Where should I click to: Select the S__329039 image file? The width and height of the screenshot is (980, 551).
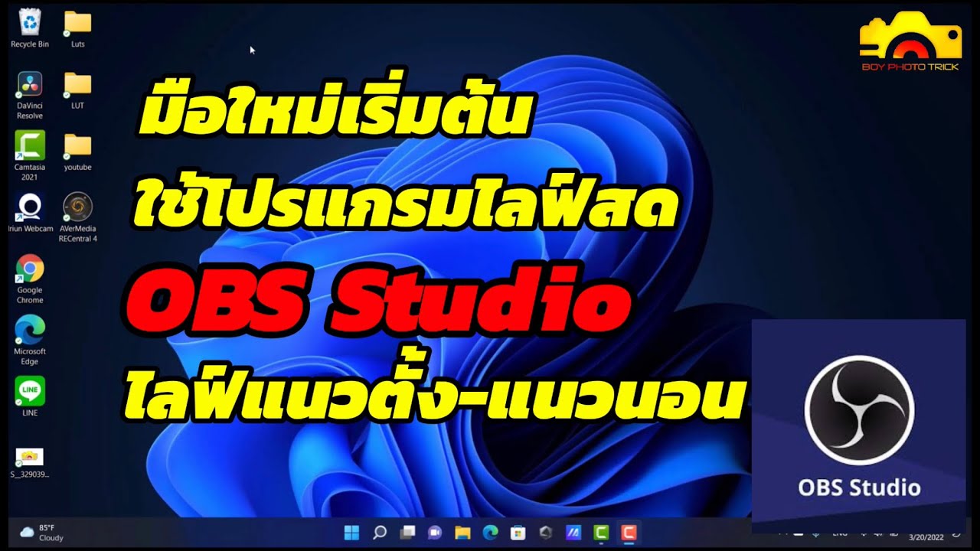tap(30, 462)
